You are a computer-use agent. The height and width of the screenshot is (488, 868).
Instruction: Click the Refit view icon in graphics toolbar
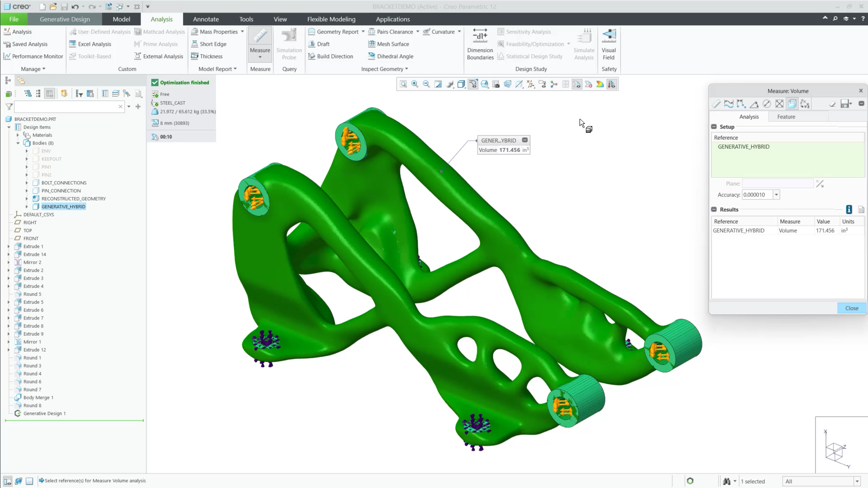pos(403,84)
